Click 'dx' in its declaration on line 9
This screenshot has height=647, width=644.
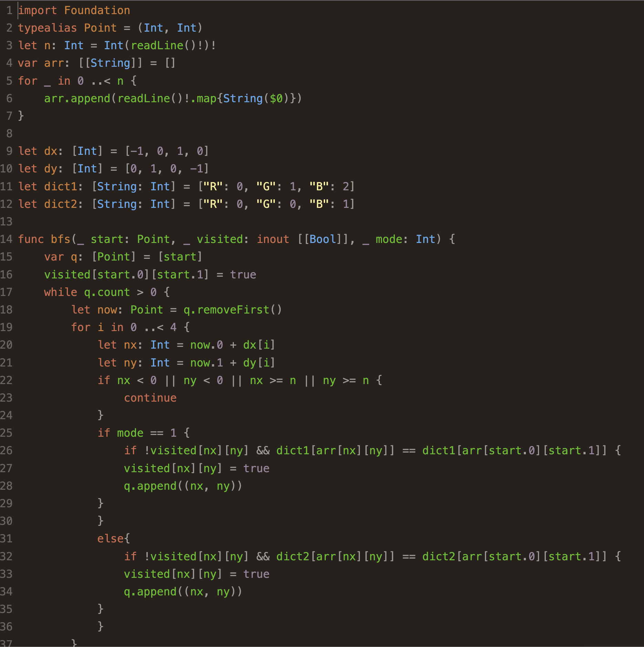point(51,151)
